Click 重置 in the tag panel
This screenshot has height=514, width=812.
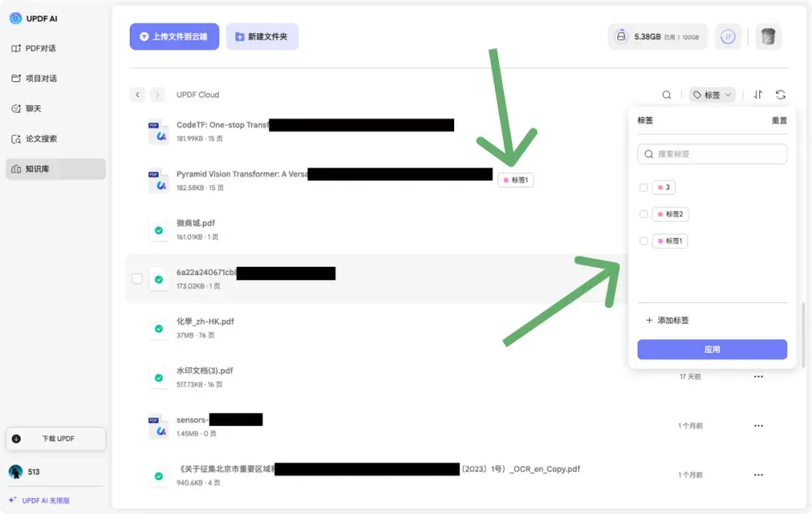click(779, 120)
